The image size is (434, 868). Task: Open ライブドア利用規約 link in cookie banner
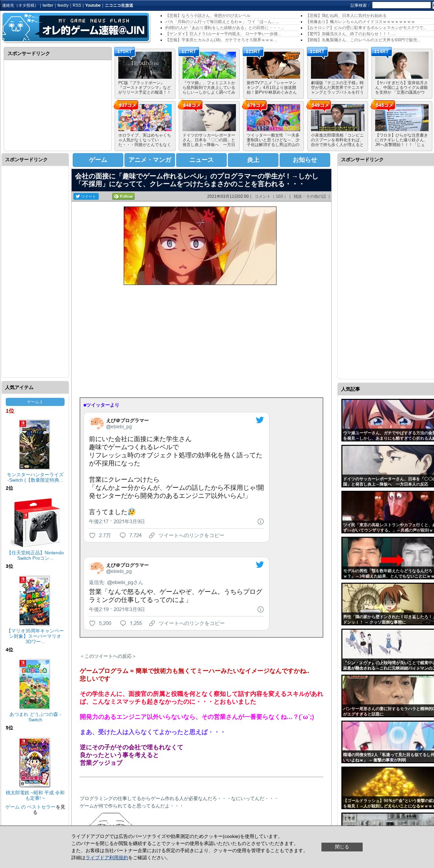107,858
